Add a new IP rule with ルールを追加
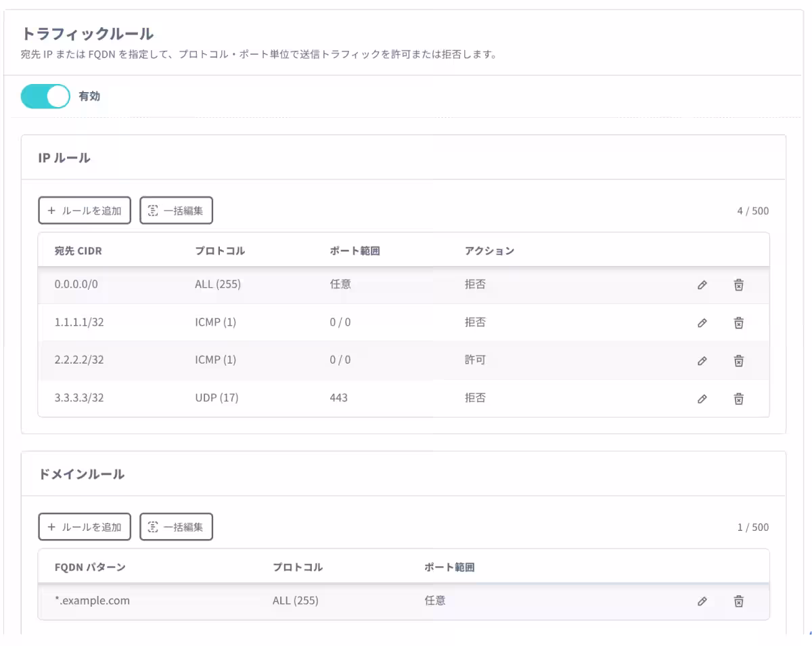Image resolution: width=812 pixels, height=646 pixels. [85, 211]
